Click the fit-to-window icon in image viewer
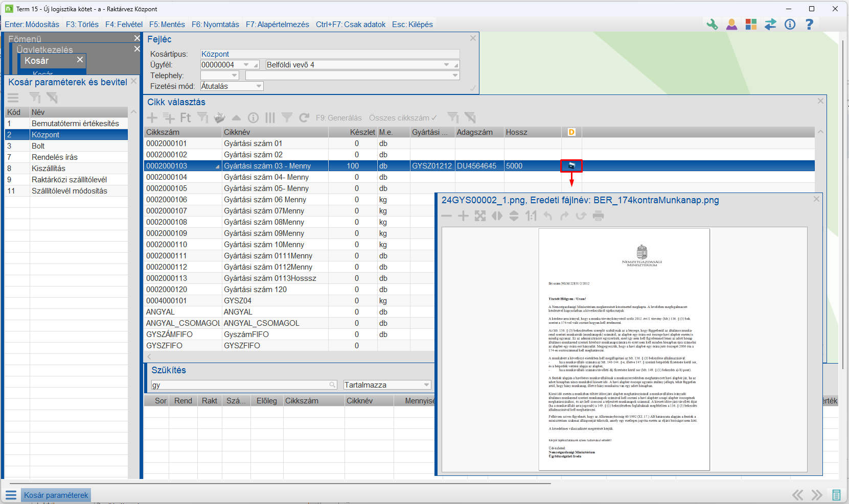849x504 pixels. 480,216
